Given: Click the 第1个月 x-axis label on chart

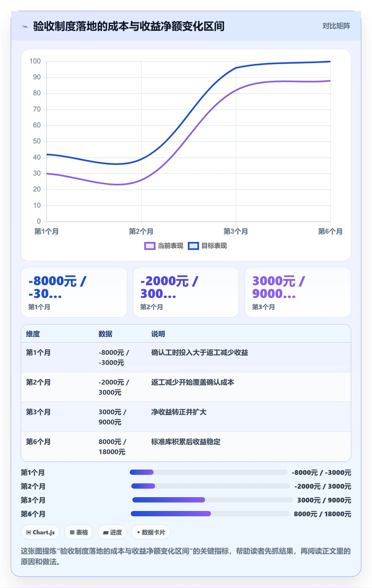Looking at the screenshot, I should pos(47,231).
